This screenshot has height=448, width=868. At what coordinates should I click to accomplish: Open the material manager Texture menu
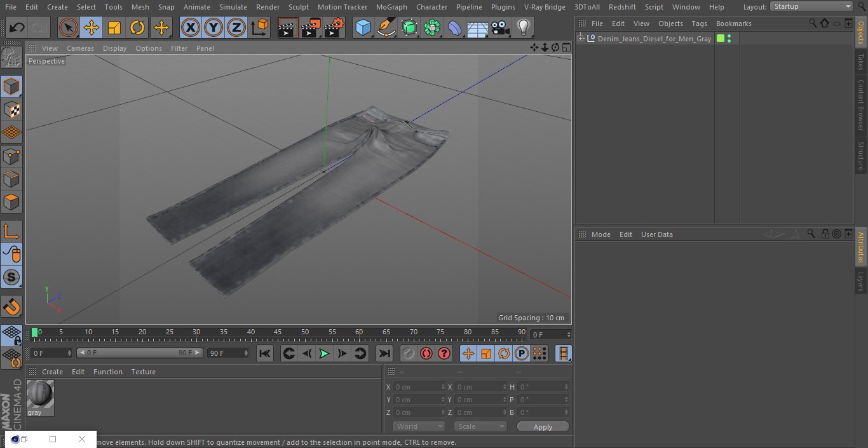click(143, 372)
